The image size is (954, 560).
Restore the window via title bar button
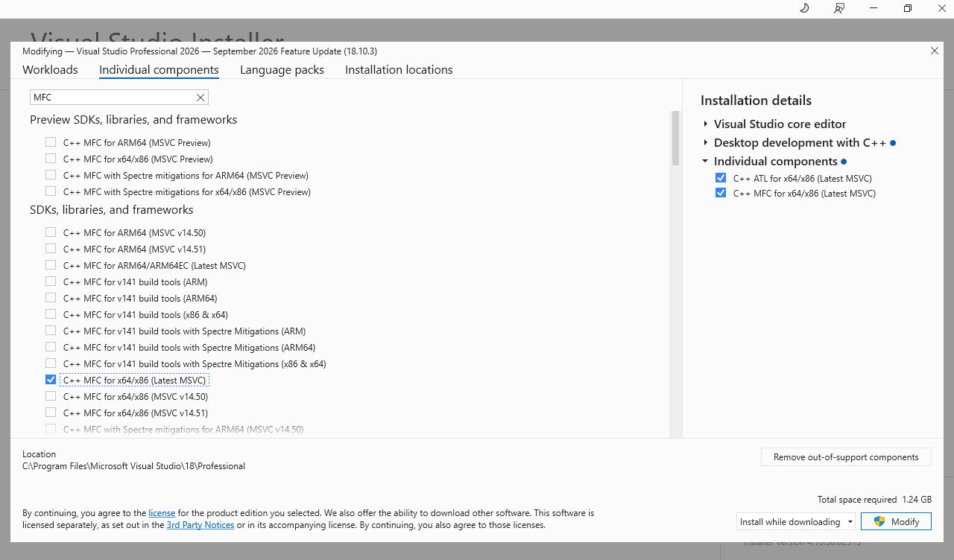click(x=908, y=8)
